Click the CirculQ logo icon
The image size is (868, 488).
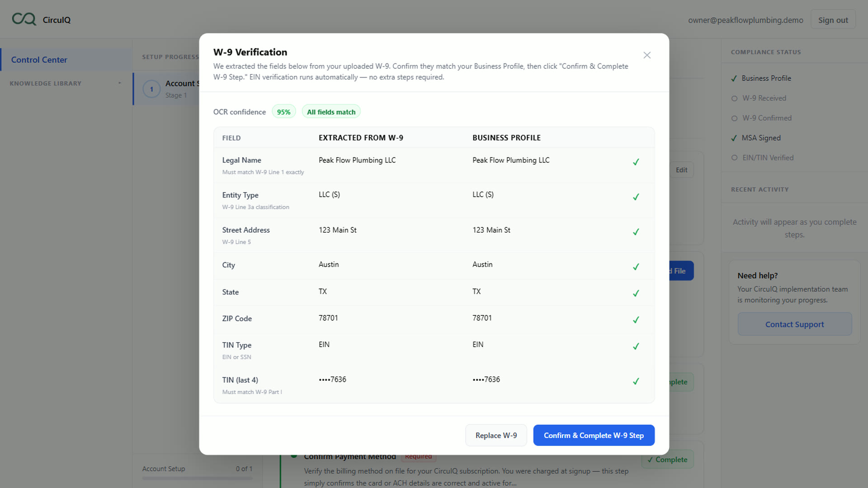point(24,19)
